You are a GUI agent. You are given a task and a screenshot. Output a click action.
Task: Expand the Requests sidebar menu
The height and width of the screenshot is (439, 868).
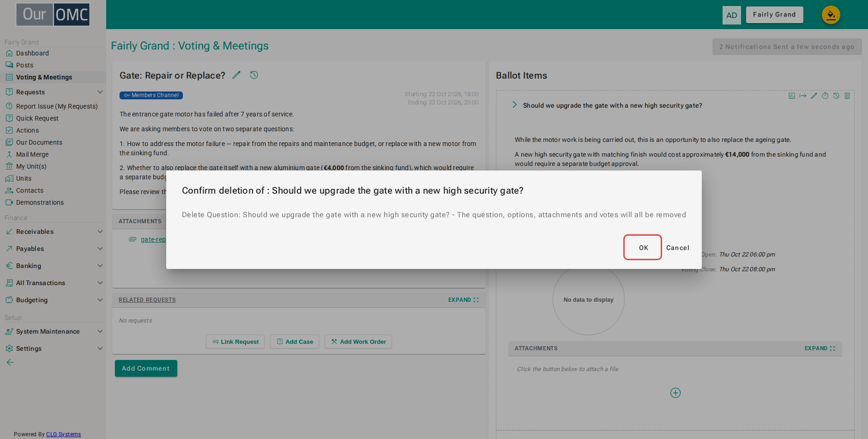(x=53, y=92)
